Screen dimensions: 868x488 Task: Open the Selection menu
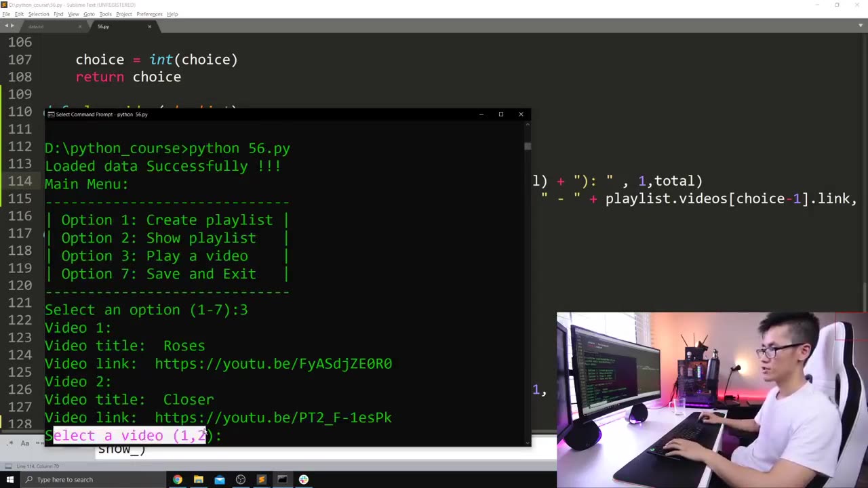pos(39,14)
